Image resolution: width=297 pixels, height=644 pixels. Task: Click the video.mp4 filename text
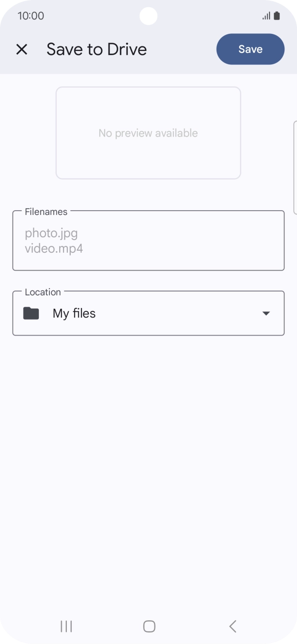click(x=54, y=249)
